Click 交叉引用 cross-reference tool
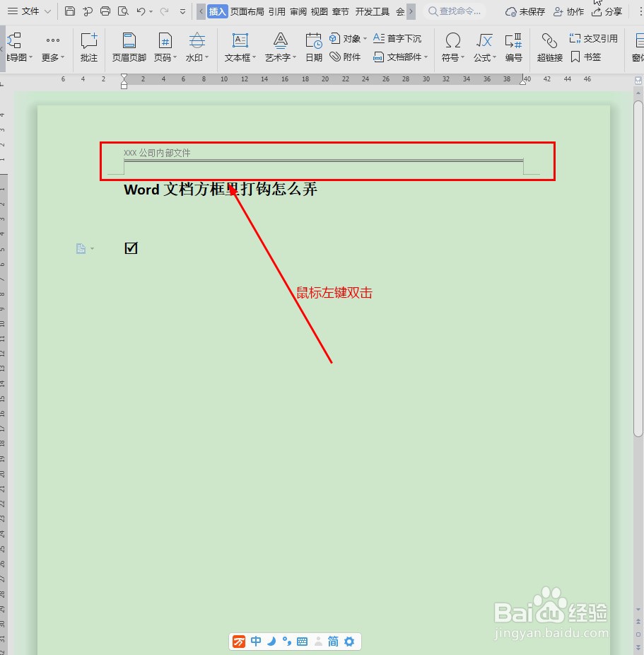The height and width of the screenshot is (655, 644). 593,39
